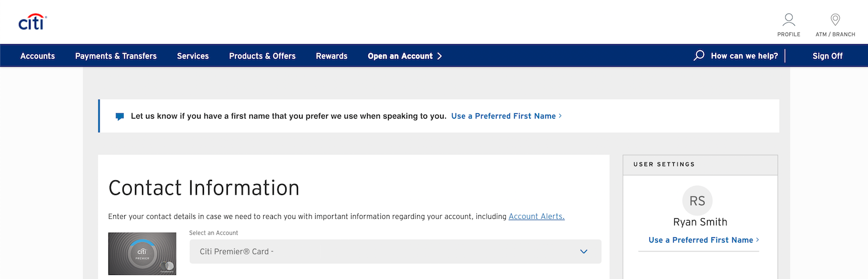868x279 pixels.
Task: Click the How can we help? search field
Action: [744, 56]
